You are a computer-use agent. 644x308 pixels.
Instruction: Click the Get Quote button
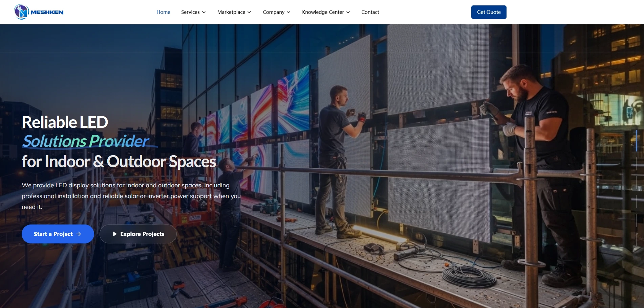point(489,12)
